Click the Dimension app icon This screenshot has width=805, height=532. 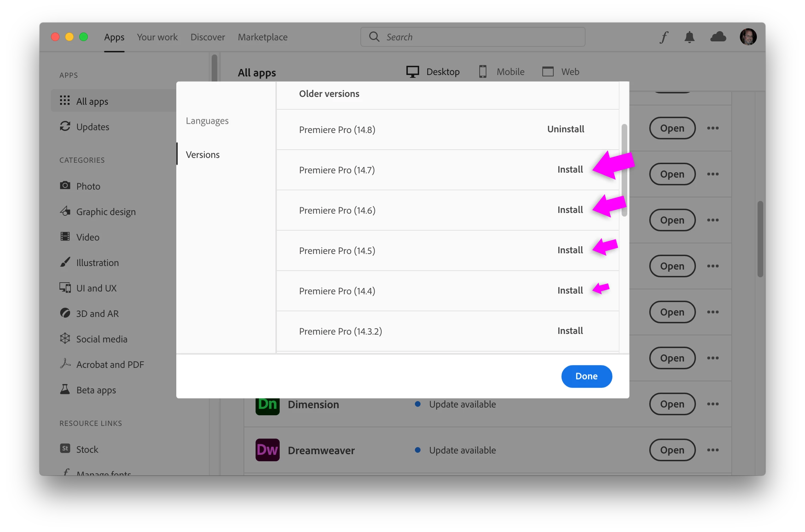(268, 406)
